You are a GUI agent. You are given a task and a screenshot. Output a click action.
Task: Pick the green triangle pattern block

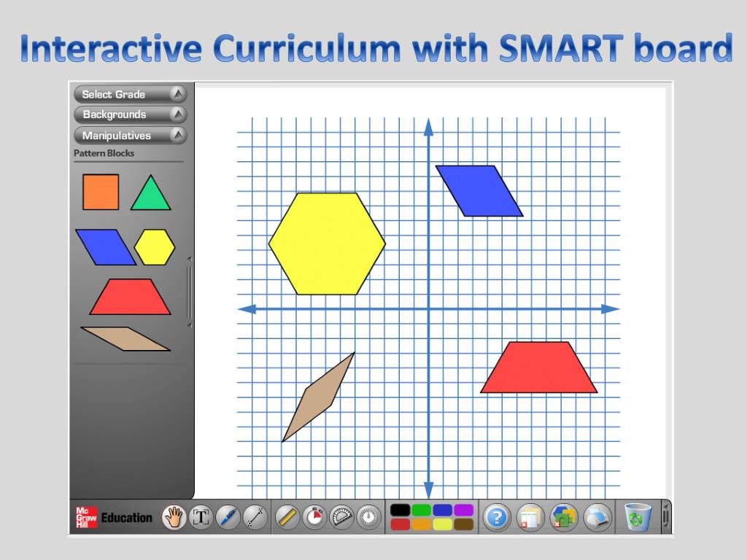tap(150, 195)
